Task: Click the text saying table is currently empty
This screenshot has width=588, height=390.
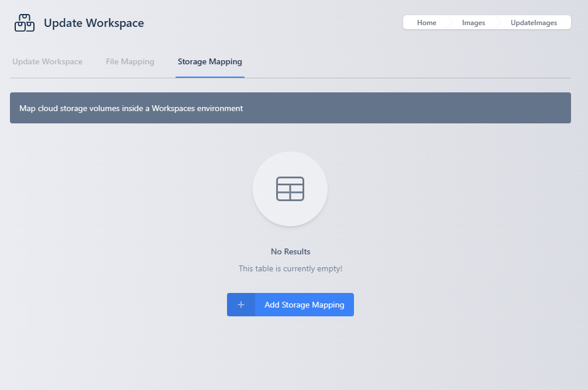Action: pos(290,268)
